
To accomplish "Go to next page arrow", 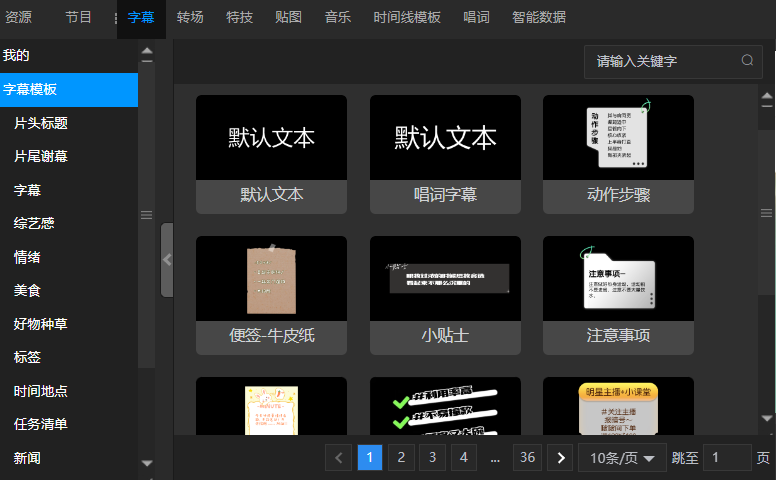I will pos(560,458).
